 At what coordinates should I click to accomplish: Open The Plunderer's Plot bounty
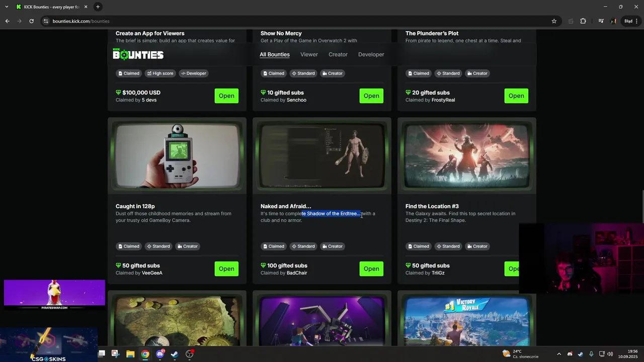click(516, 96)
